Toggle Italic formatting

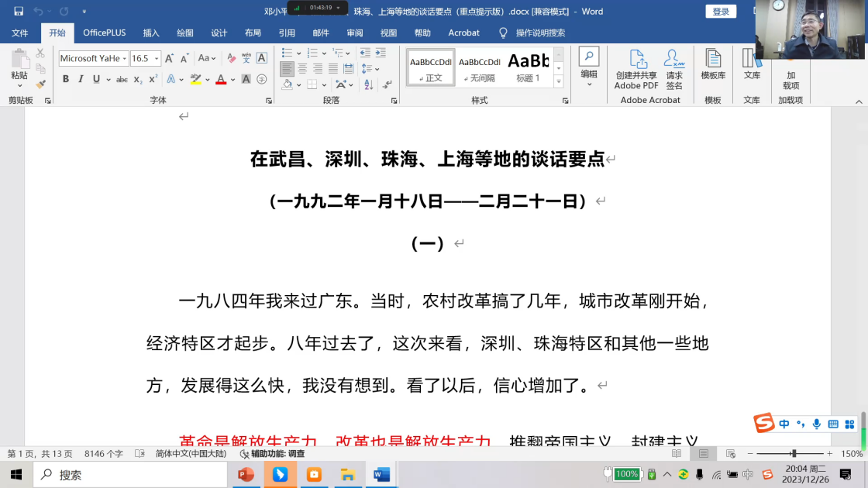(x=81, y=79)
